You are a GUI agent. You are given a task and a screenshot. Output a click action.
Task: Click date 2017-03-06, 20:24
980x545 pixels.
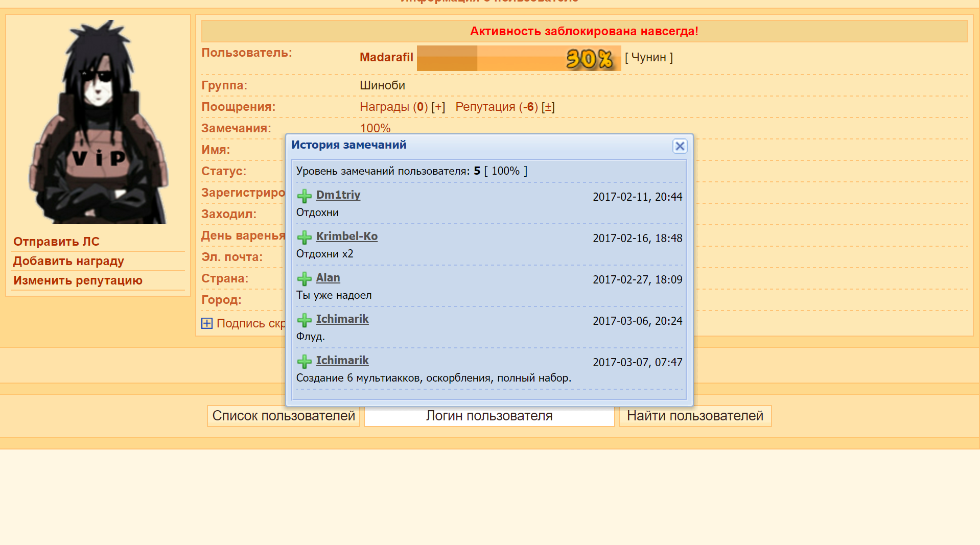tap(637, 321)
